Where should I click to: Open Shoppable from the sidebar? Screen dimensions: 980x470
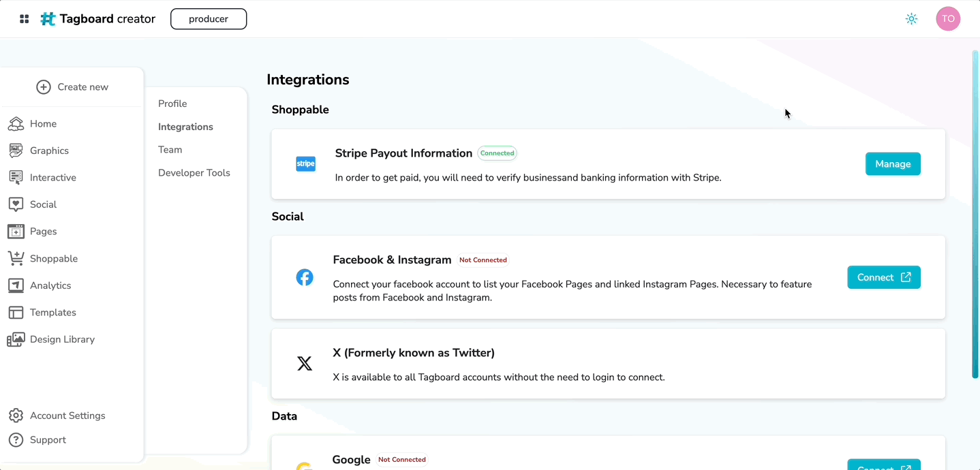(54, 259)
